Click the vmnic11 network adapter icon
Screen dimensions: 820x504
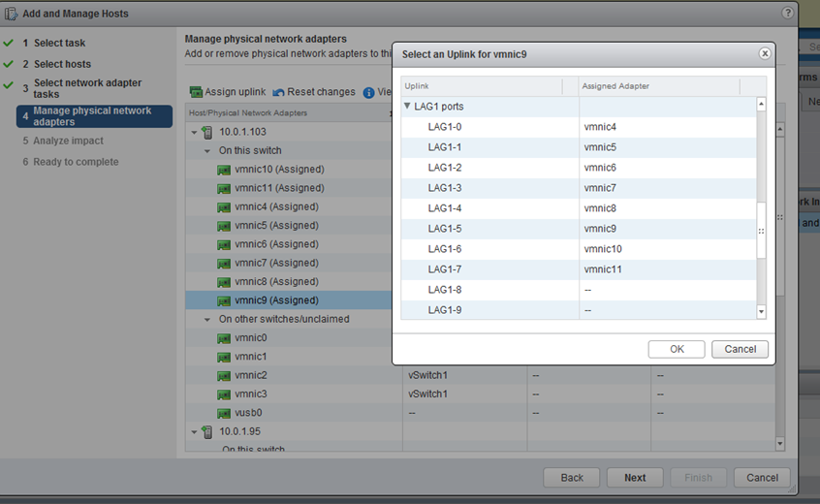coord(224,189)
